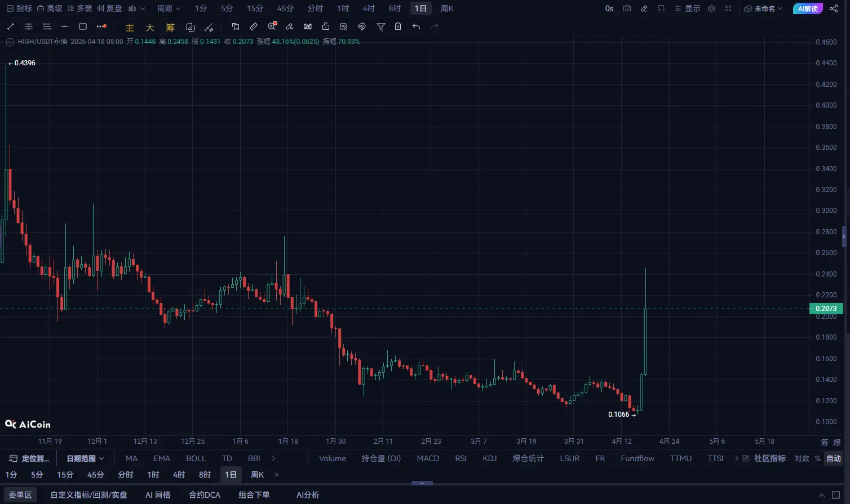
Task: Open the 周期 period dropdown
Action: pos(169,8)
